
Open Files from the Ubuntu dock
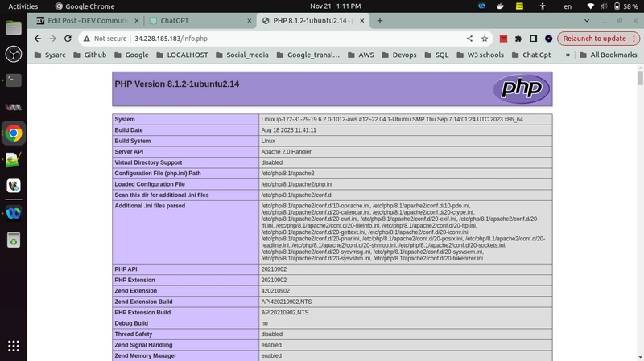tap(14, 28)
